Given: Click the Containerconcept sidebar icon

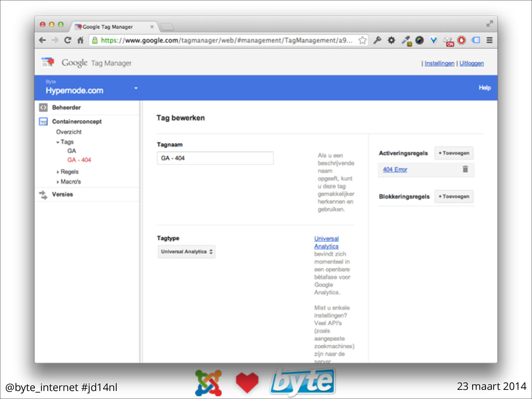Looking at the screenshot, I should [x=43, y=121].
